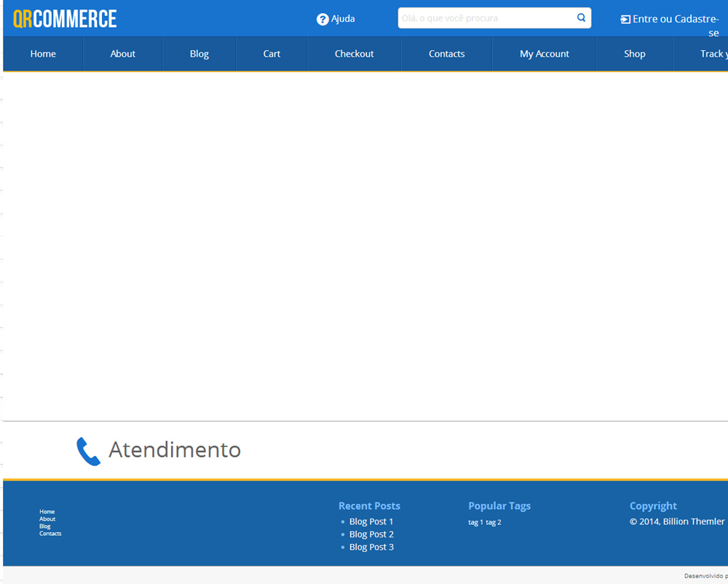The width and height of the screenshot is (728, 584).
Task: Open Blog Post 3 in the footer
Action: point(371,547)
